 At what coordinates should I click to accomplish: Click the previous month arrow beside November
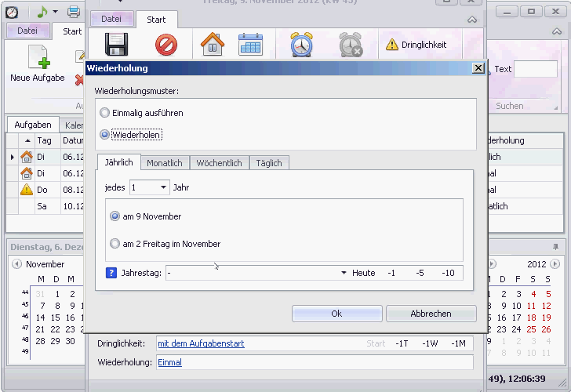click(x=16, y=264)
